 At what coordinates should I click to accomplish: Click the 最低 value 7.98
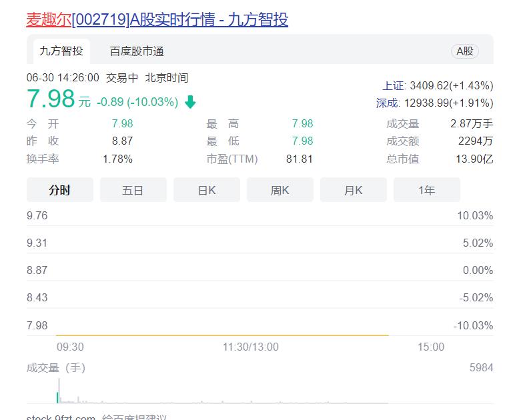point(302,141)
